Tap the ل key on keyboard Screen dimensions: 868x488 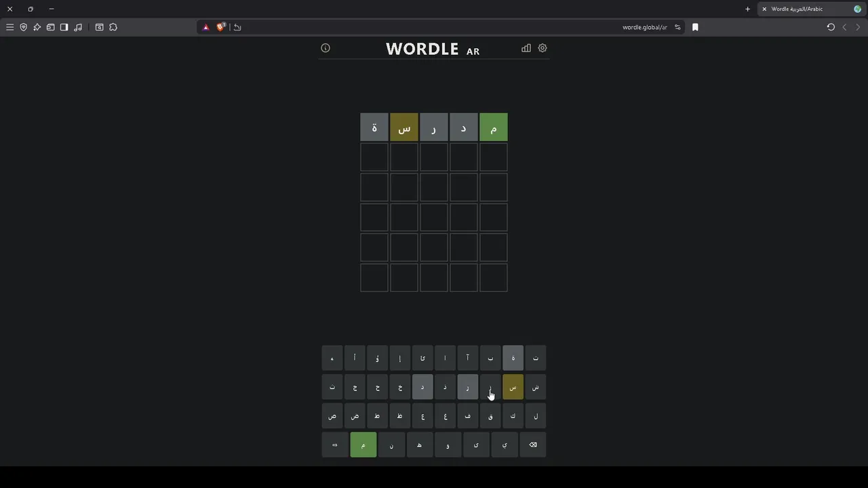pos(536,415)
